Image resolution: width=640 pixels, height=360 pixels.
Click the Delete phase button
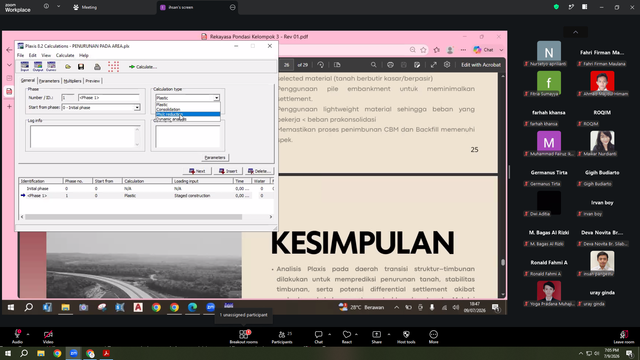(x=259, y=171)
